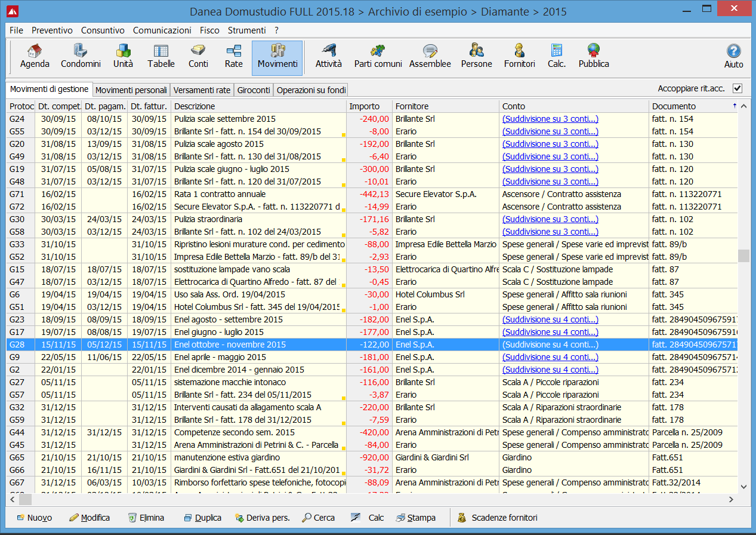The height and width of the screenshot is (535, 756).
Task: Click the Pubblica toolbar icon
Action: point(594,57)
